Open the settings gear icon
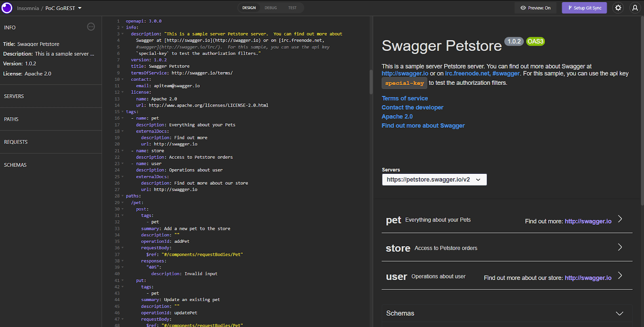This screenshot has width=644, height=327. (x=618, y=8)
